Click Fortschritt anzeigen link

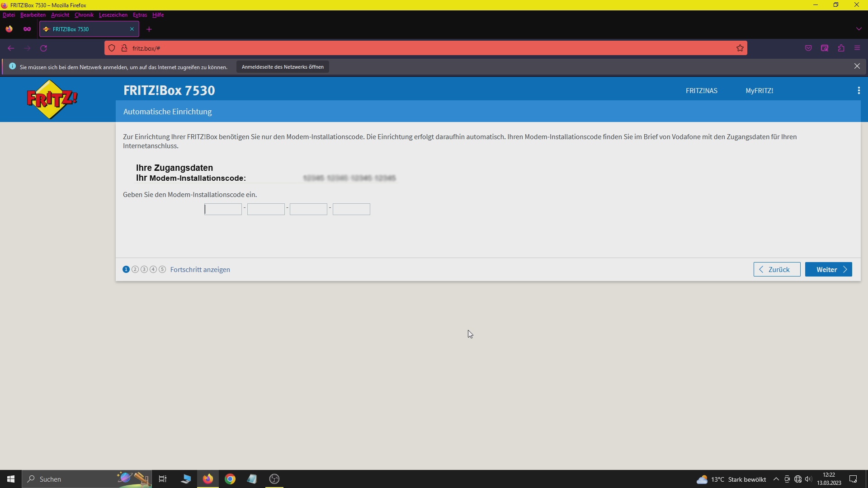[x=200, y=270]
